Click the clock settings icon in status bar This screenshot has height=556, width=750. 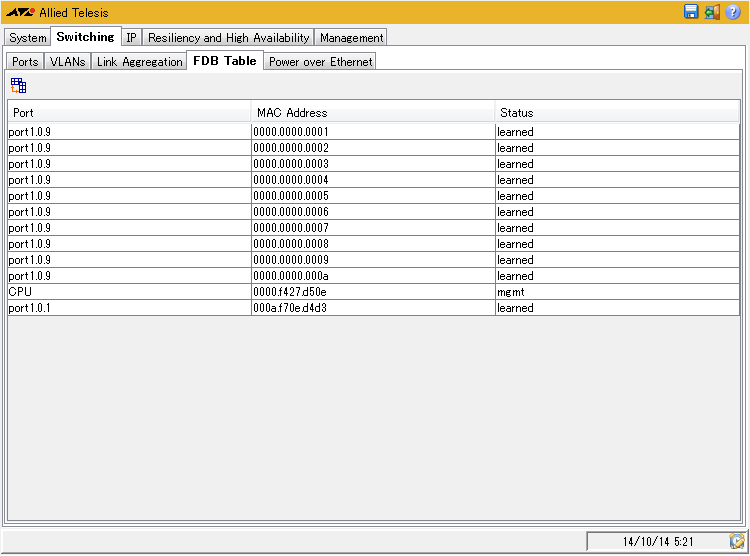tap(737, 541)
